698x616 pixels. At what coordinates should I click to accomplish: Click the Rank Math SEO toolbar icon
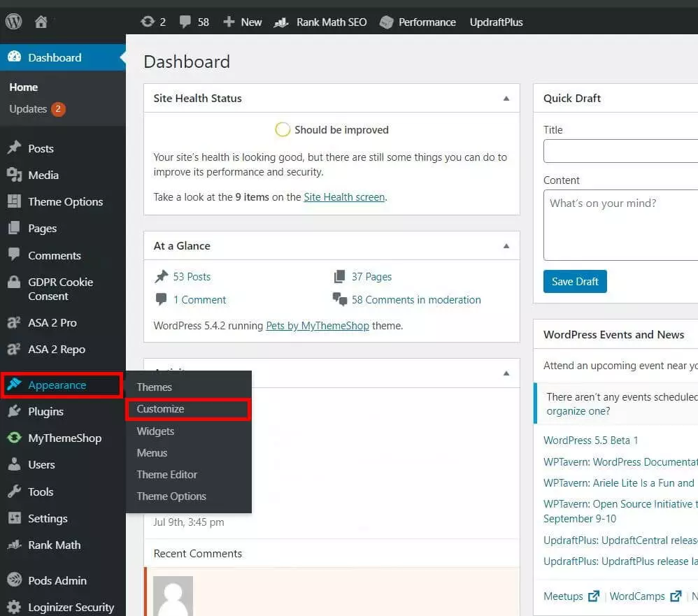click(x=281, y=22)
